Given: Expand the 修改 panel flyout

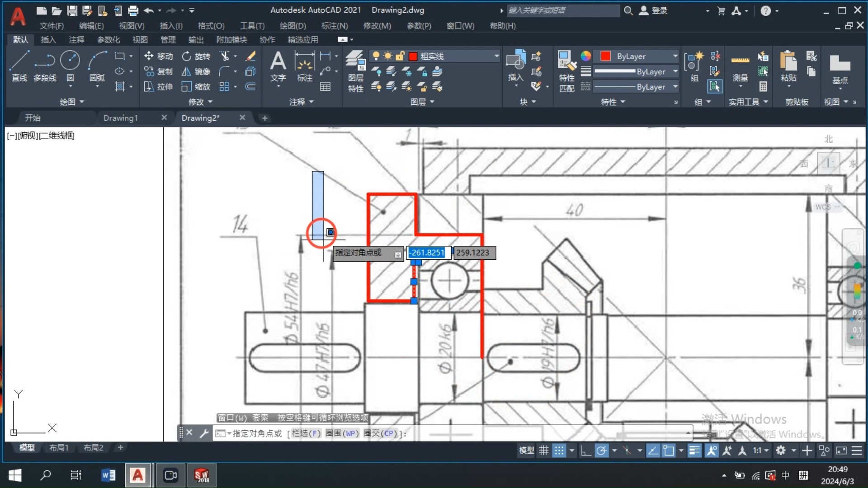Looking at the screenshot, I should pos(200,102).
